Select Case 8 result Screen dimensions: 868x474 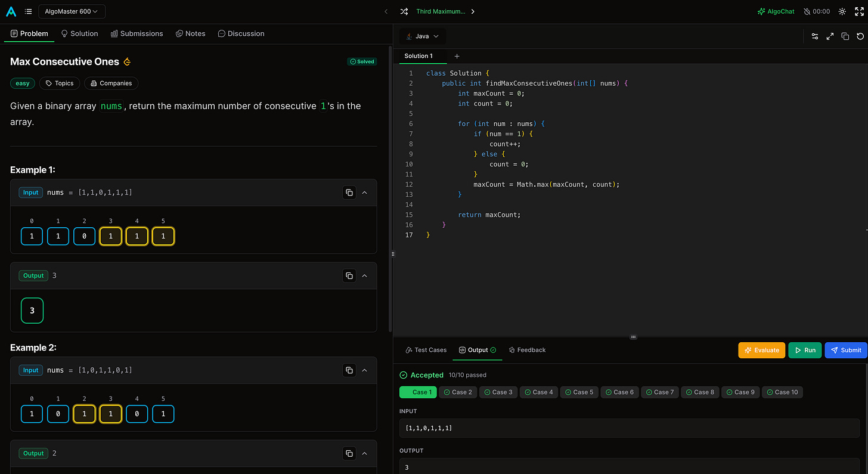coord(700,392)
